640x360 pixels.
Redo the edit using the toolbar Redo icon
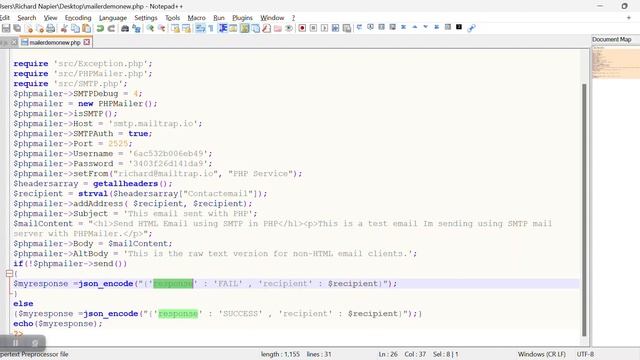click(x=111, y=28)
